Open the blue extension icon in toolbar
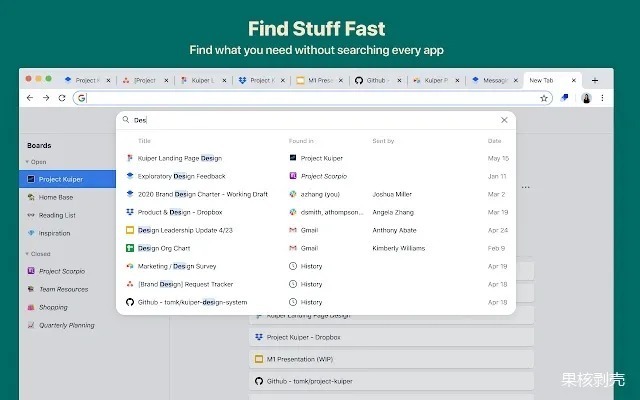 tap(564, 98)
